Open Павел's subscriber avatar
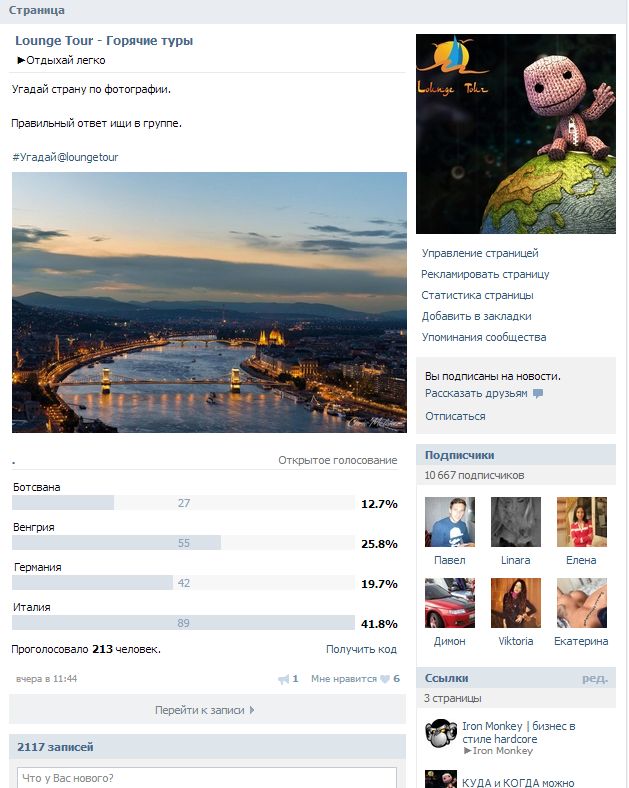This screenshot has height=788, width=629. pos(450,522)
